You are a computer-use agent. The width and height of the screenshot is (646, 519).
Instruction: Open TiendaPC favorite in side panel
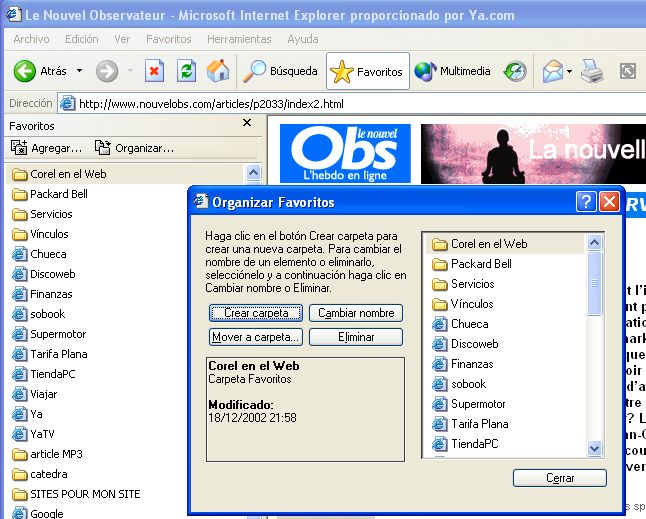tap(44, 374)
